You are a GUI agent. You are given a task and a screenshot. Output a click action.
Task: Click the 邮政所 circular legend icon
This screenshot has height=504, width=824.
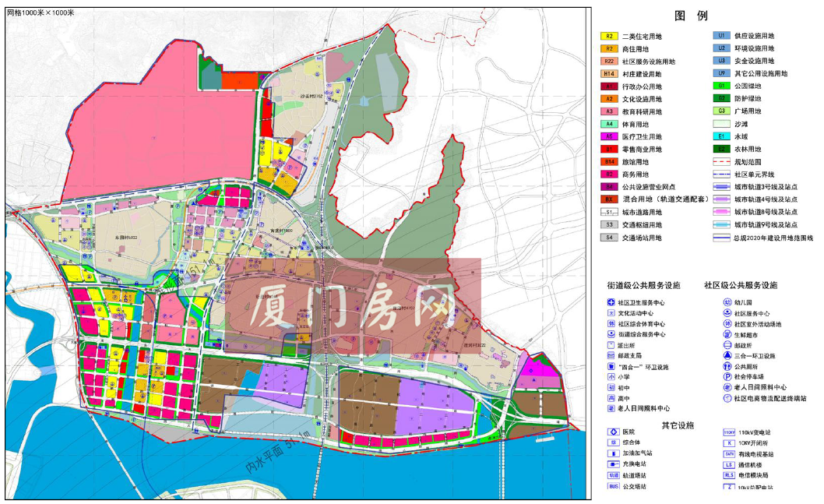[x=727, y=345]
